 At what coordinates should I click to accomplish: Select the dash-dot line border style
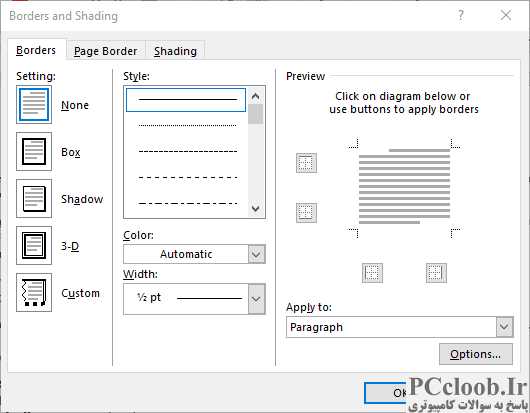click(x=187, y=203)
